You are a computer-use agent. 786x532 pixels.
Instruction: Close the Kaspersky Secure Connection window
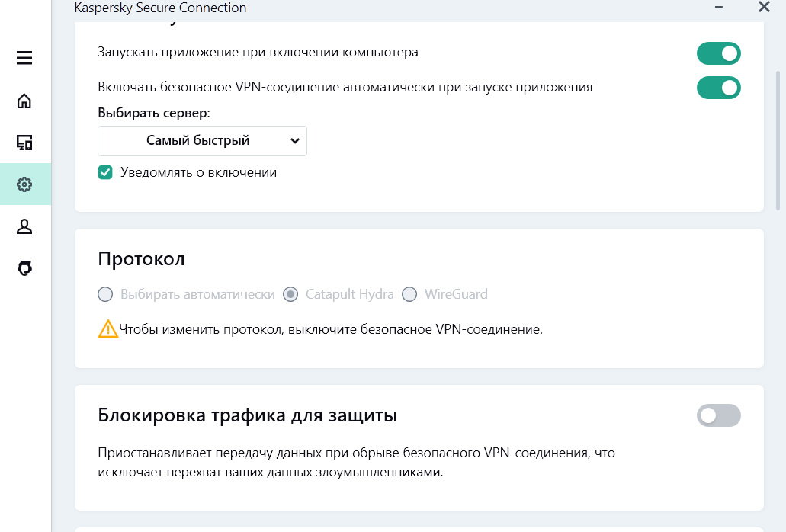point(764,7)
